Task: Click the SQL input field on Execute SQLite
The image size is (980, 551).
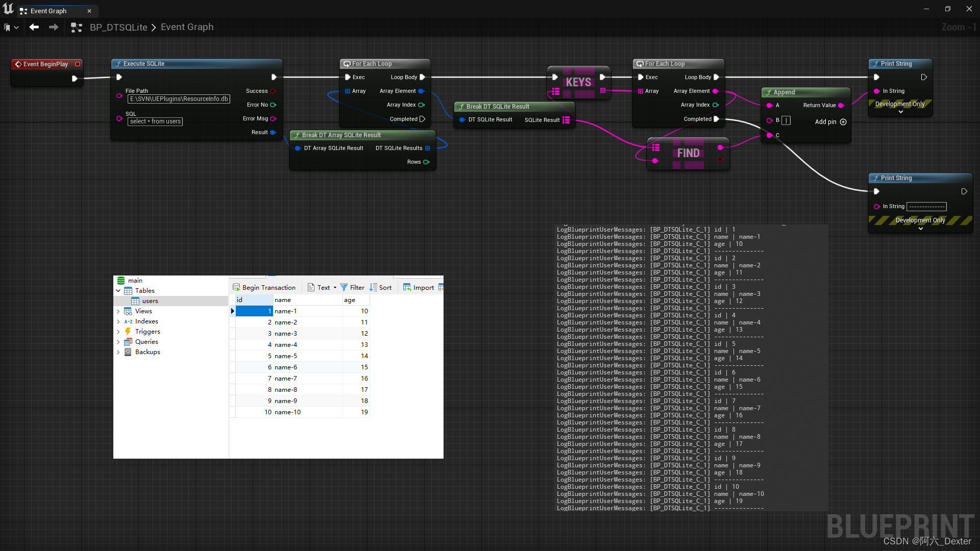Action: 155,121
